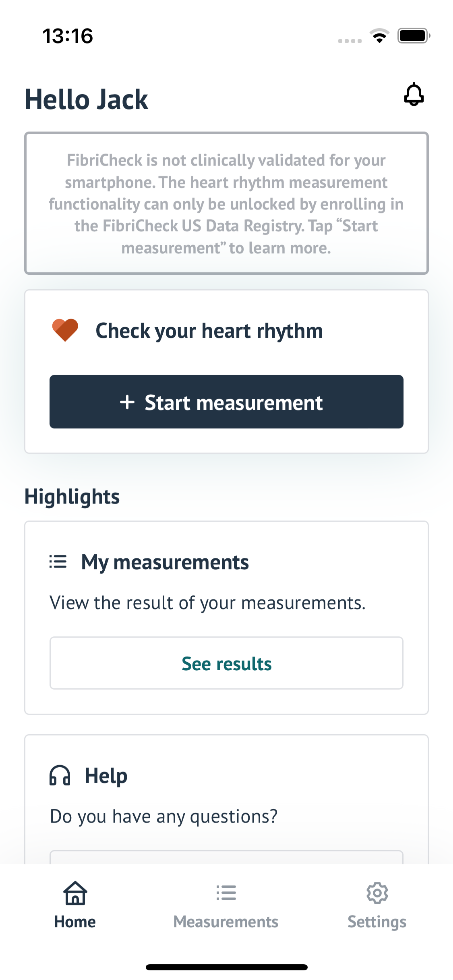Switch to the Settings tab label
Image resolution: width=453 pixels, height=980 pixels.
point(377,922)
